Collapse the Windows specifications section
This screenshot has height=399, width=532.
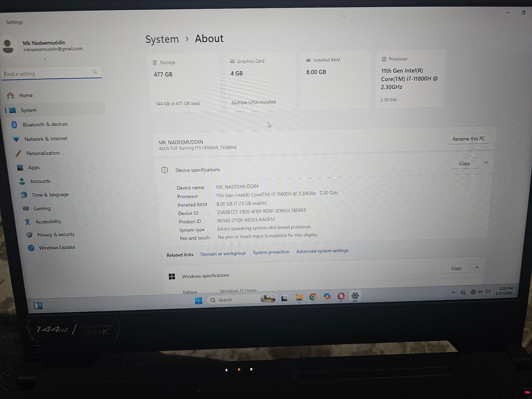coord(477,267)
